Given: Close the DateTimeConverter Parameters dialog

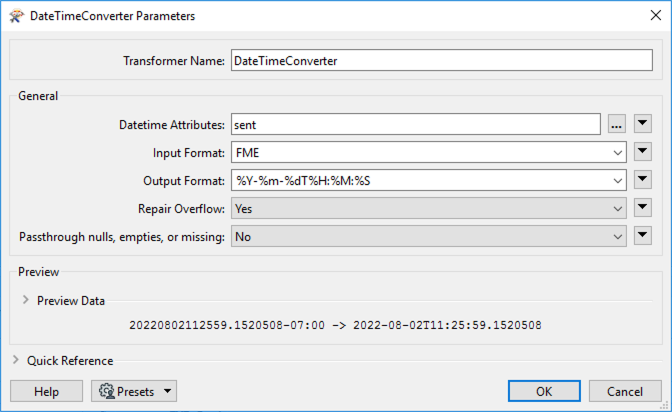Looking at the screenshot, I should [648, 16].
